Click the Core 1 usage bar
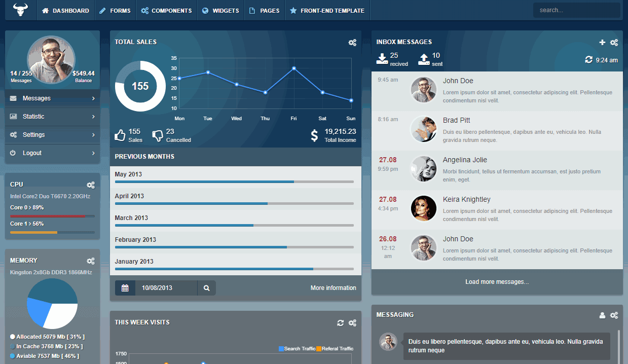 tap(52, 232)
